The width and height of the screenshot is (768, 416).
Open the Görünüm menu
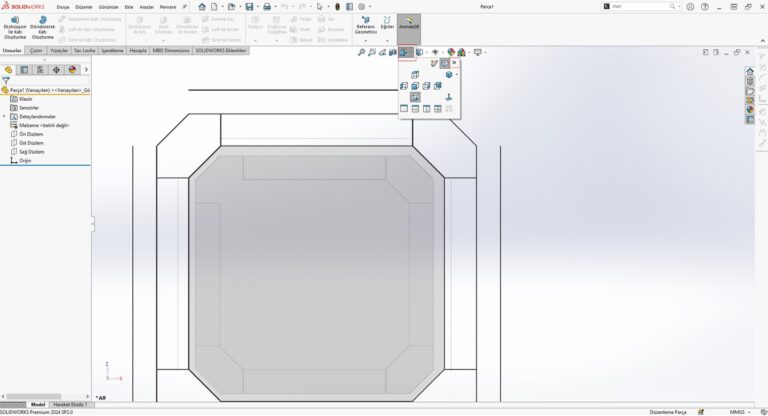[x=108, y=6]
